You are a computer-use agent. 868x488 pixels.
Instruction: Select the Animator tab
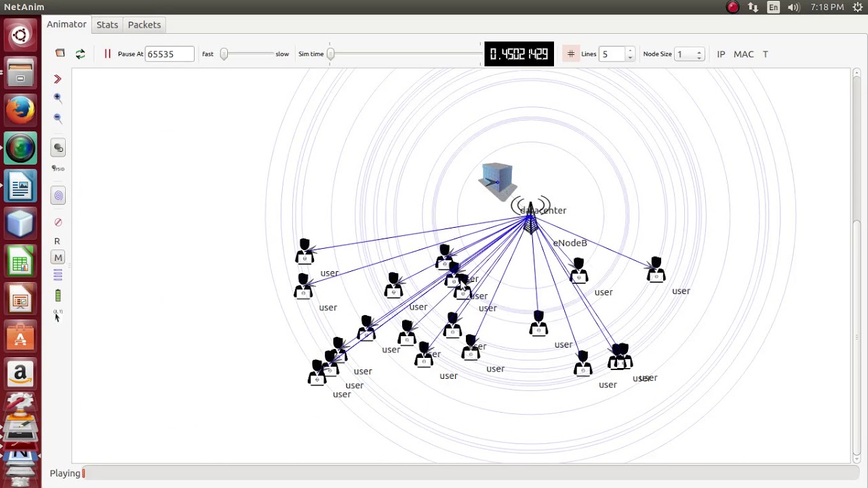click(66, 24)
